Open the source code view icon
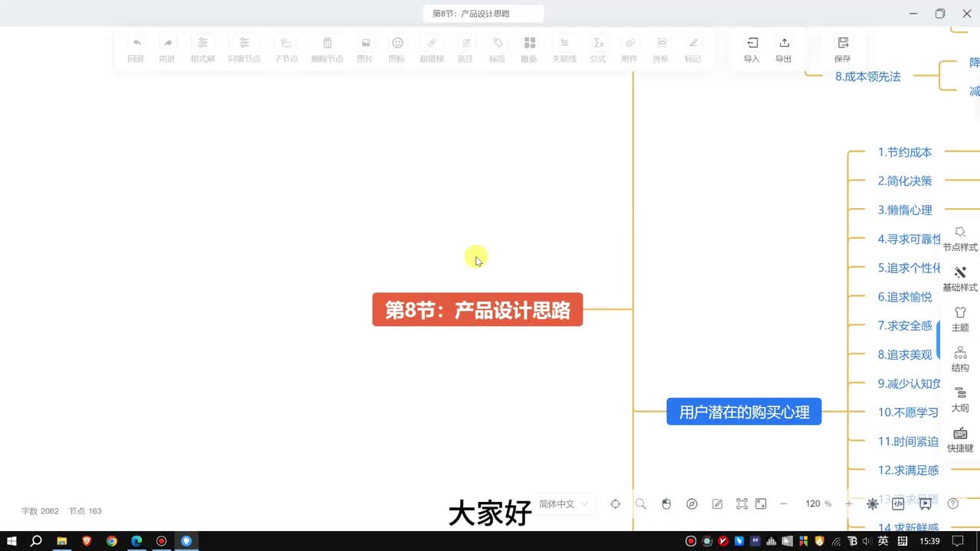Screen dimensions: 980x551 [x=898, y=504]
